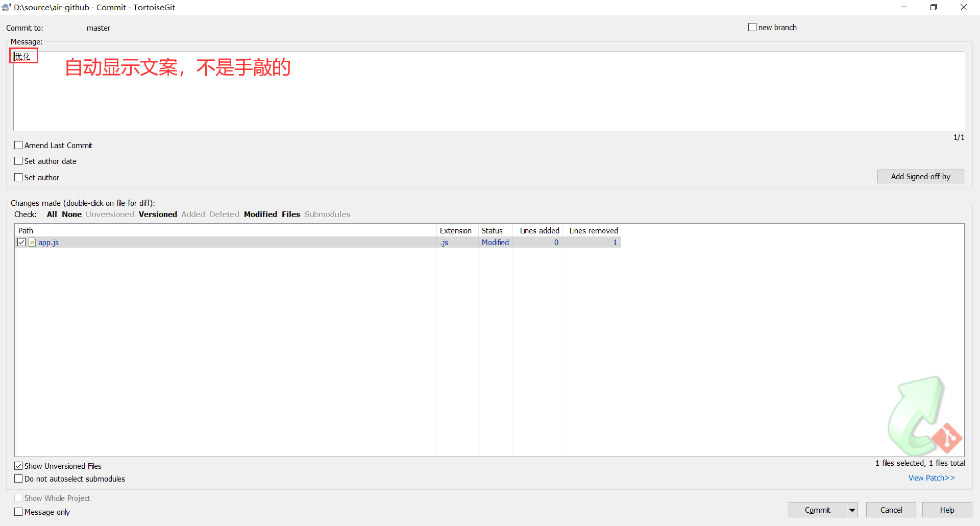
Task: Enable the new branch checkbox
Action: [x=752, y=27]
